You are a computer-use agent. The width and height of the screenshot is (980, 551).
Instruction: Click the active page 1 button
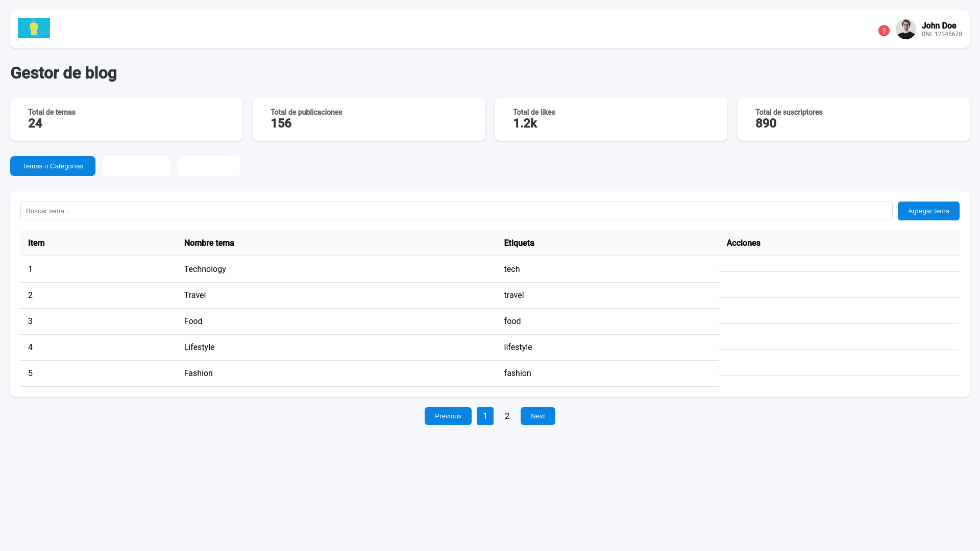coord(485,416)
